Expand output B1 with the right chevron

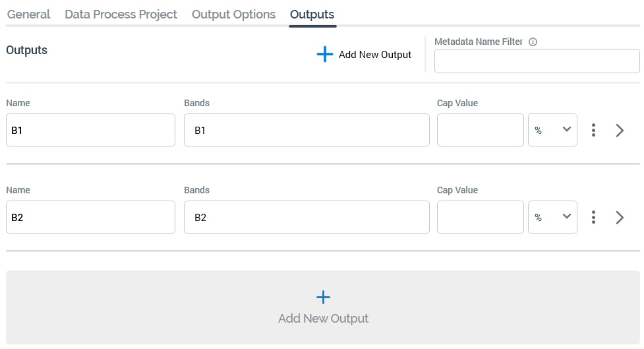coord(620,130)
